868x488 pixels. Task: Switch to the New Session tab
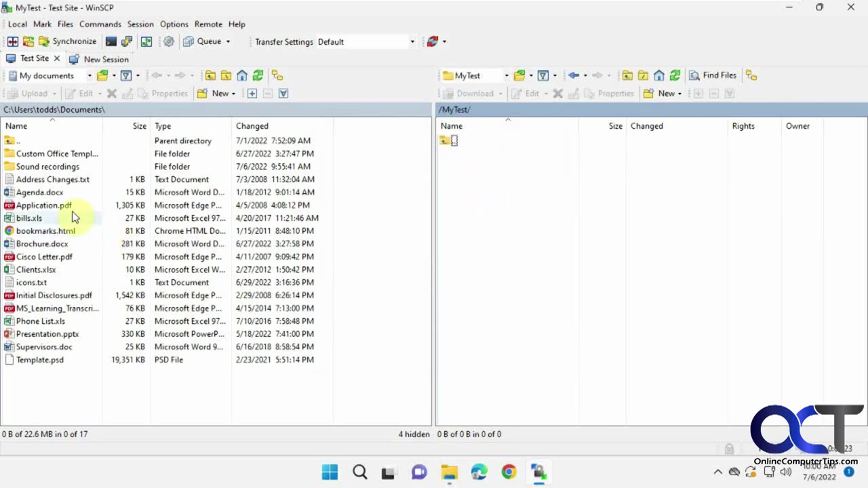tap(99, 59)
